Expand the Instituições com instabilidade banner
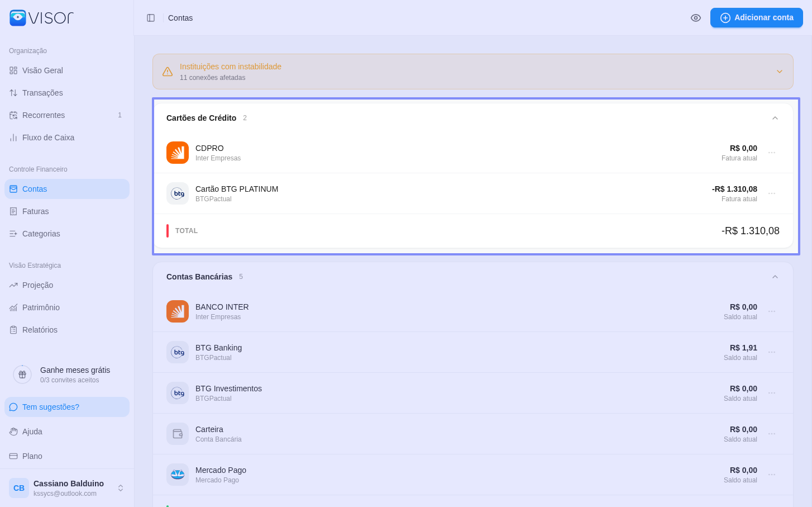The width and height of the screenshot is (812, 507). [x=780, y=72]
